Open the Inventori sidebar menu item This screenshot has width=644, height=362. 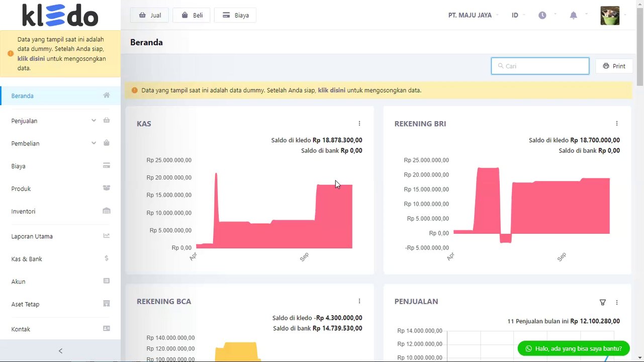click(x=60, y=211)
